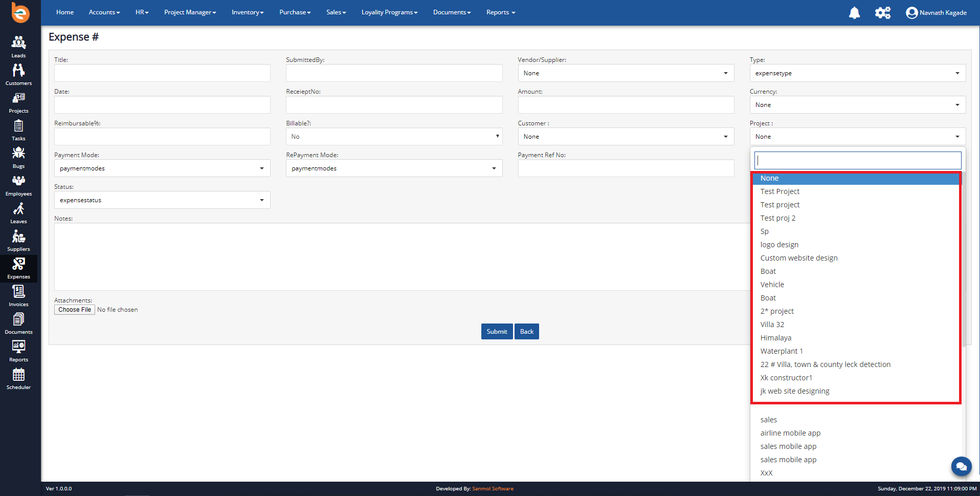Open the settings gears icon
The height and width of the screenshot is (496, 980).
pos(882,13)
